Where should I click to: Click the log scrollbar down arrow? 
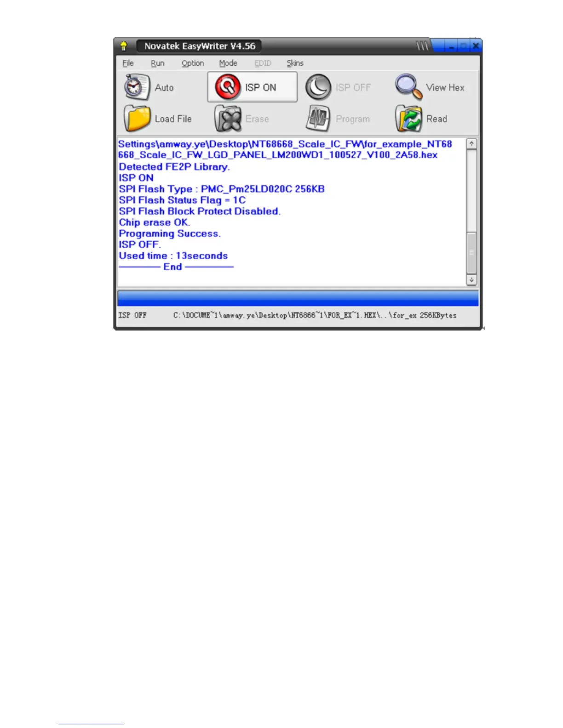tap(471, 280)
